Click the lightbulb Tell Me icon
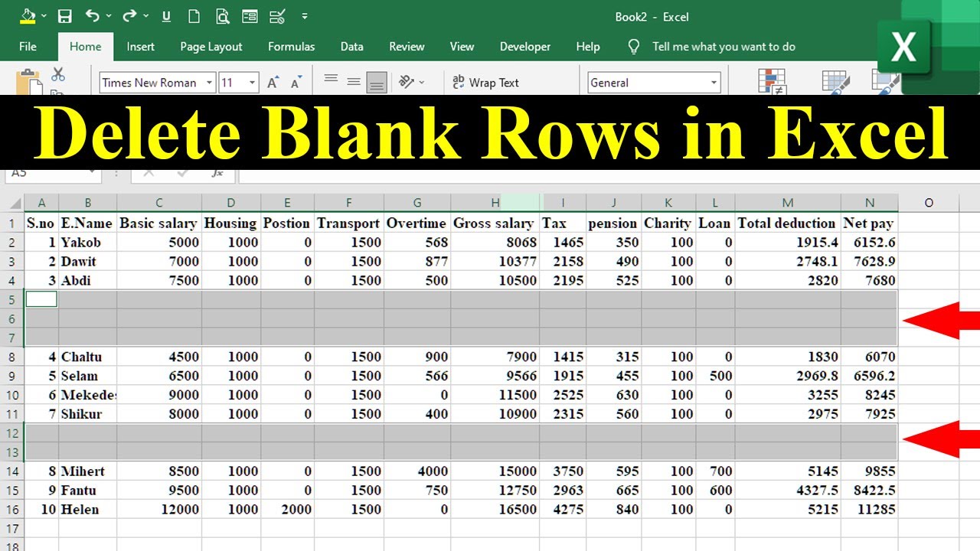The image size is (980, 551). pos(633,47)
